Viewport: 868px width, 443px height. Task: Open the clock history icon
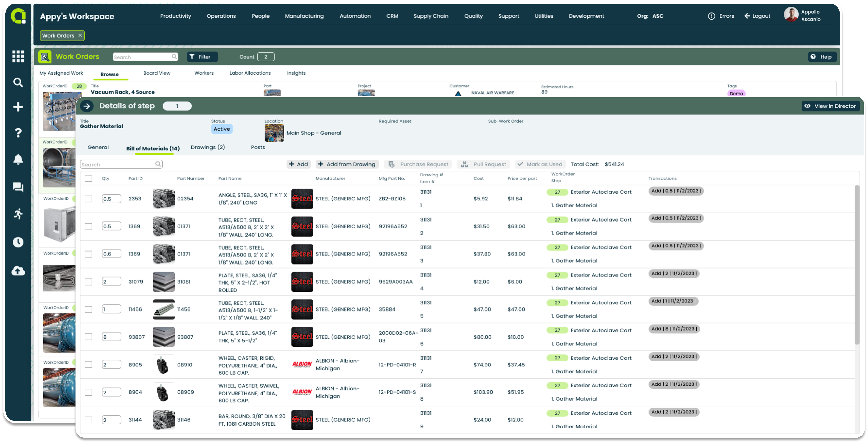[x=18, y=242]
